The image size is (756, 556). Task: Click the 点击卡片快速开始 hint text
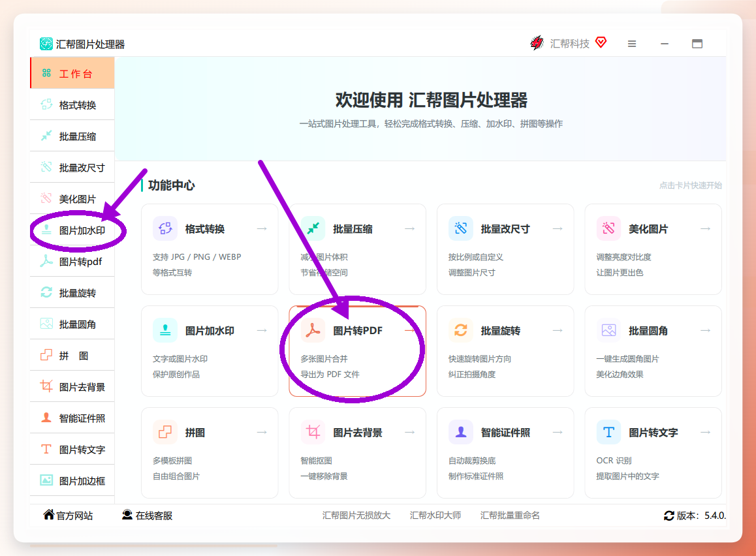[691, 185]
